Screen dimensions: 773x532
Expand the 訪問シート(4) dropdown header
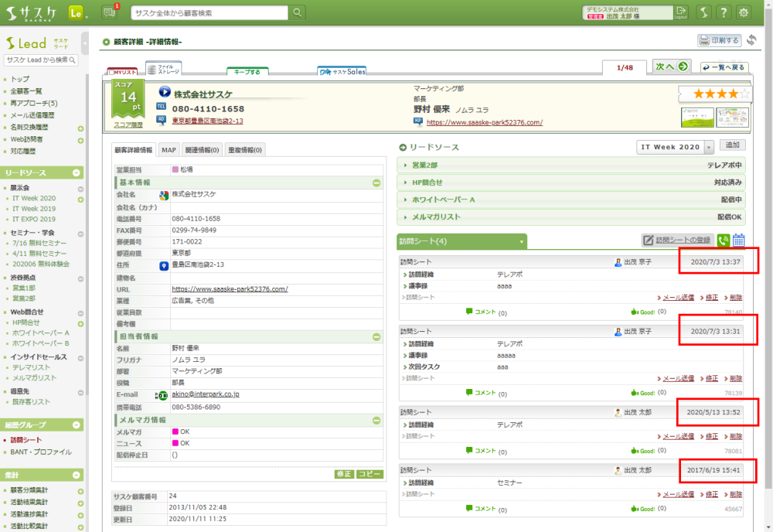click(x=522, y=242)
